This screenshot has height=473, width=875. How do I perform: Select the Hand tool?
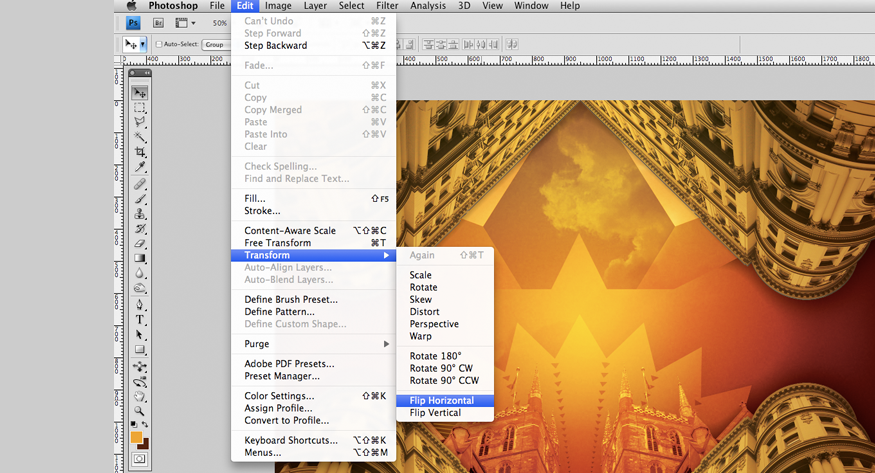140,397
